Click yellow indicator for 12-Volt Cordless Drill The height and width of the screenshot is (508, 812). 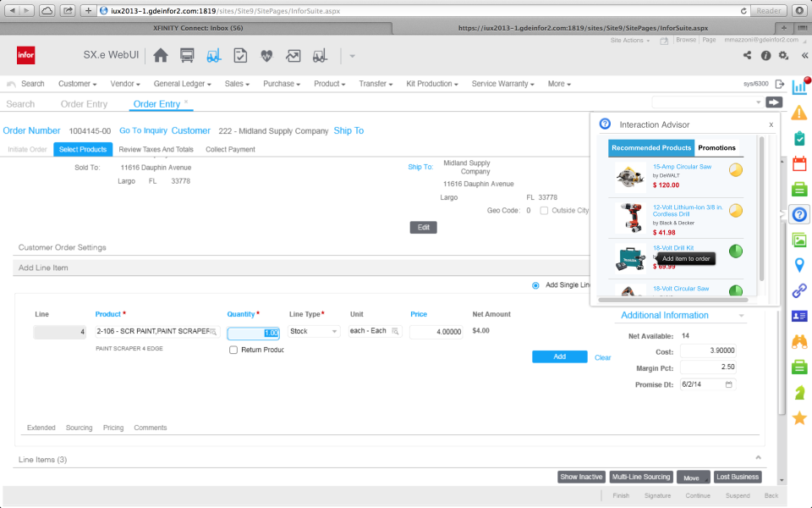736,211
